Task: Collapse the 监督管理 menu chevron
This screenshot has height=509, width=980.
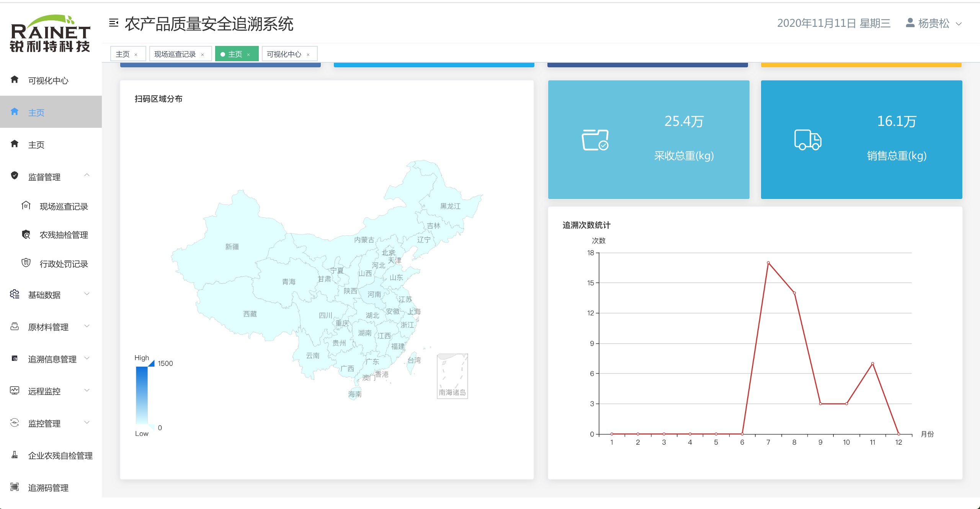Action: [87, 176]
